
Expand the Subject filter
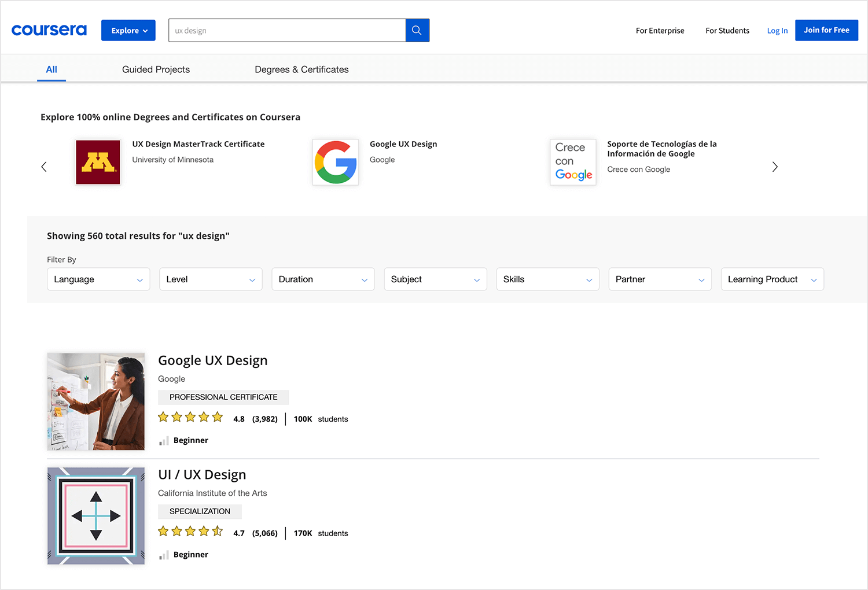click(435, 279)
